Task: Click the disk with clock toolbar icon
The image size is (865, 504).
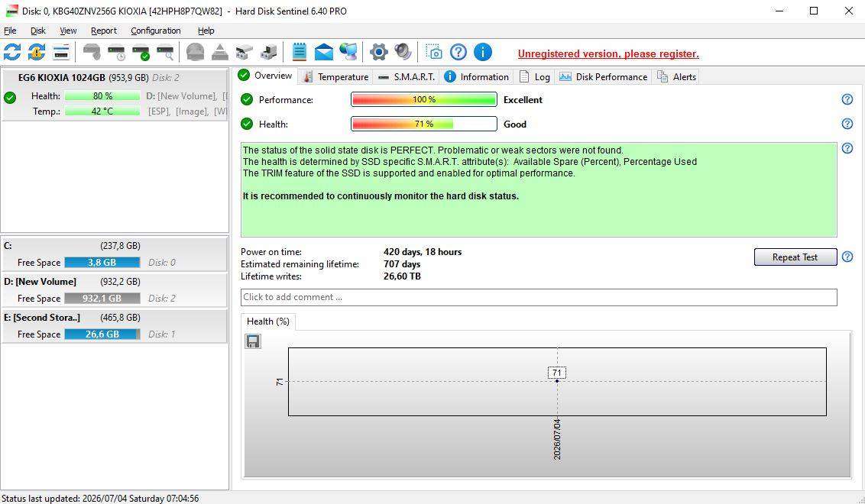Action: tap(116, 53)
